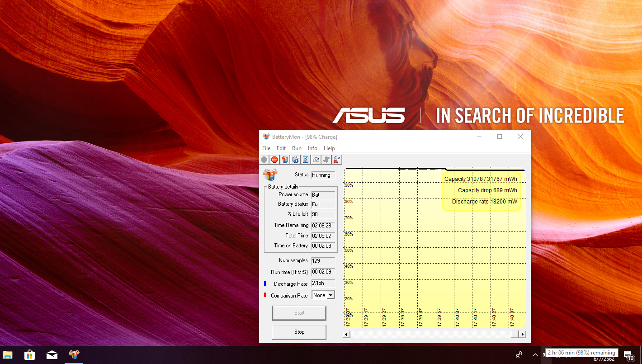The height and width of the screenshot is (364, 642).
Task: Show hidden tray icons chevron
Action: click(535, 355)
